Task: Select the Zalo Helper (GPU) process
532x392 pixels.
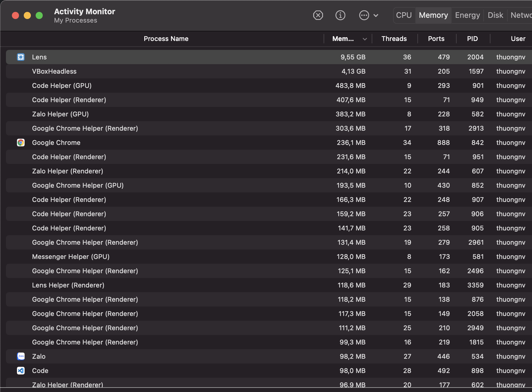Action: 269,114
